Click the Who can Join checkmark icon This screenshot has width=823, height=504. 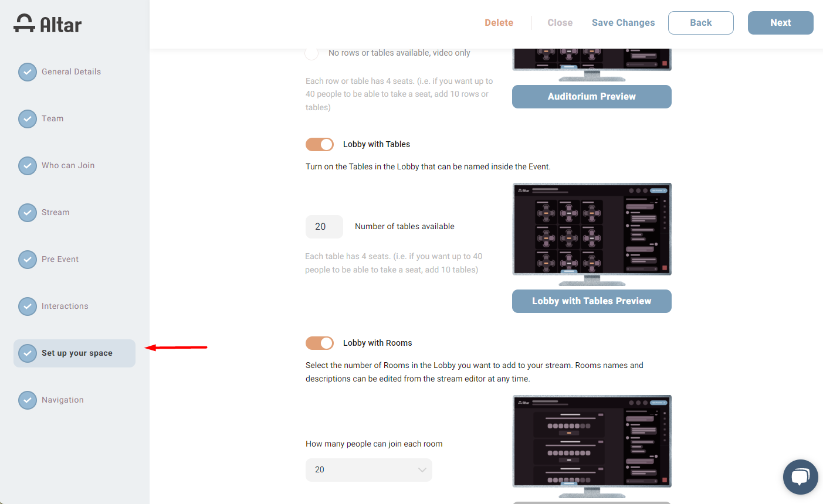pos(28,165)
